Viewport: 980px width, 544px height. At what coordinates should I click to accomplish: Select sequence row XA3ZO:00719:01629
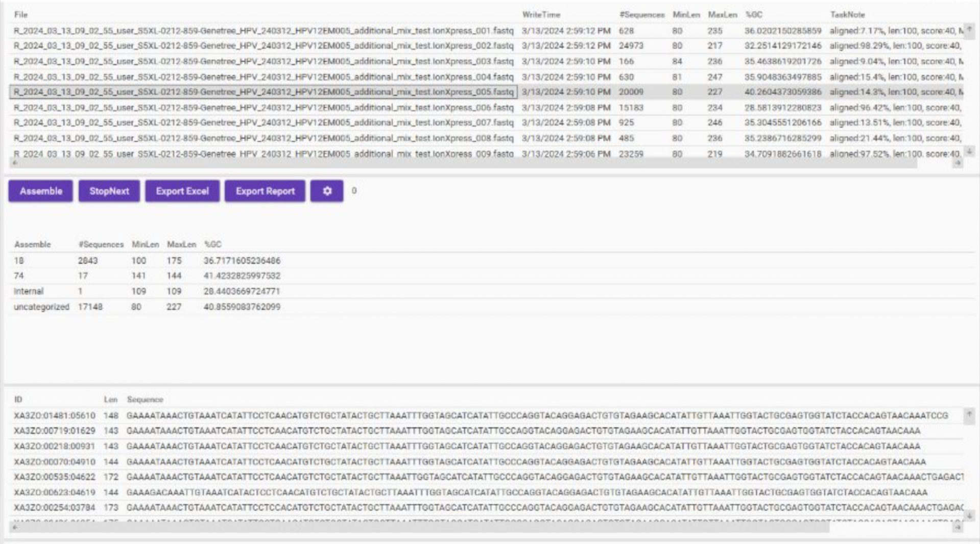(486, 431)
